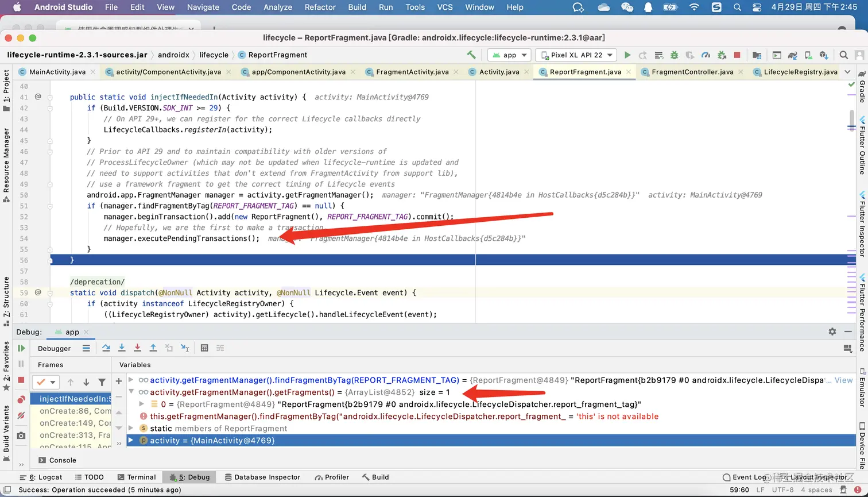Toggle the Favorites tool window
The height and width of the screenshot is (497, 868).
pos(6,365)
